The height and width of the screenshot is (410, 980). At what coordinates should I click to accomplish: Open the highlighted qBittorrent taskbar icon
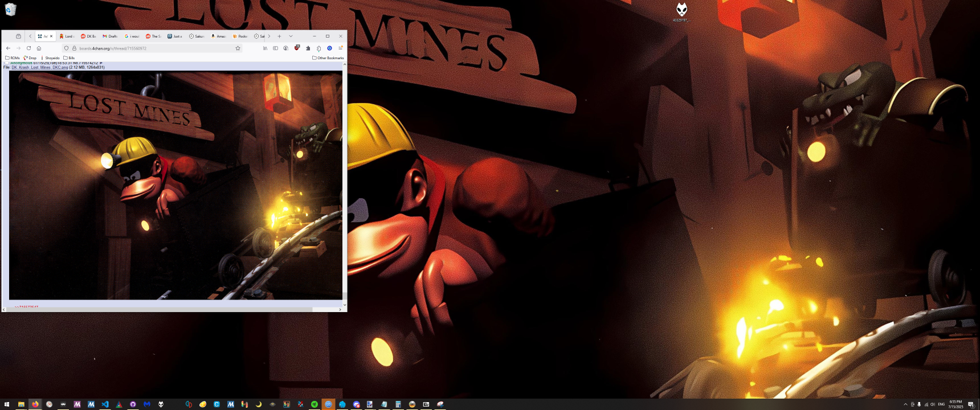coord(328,404)
